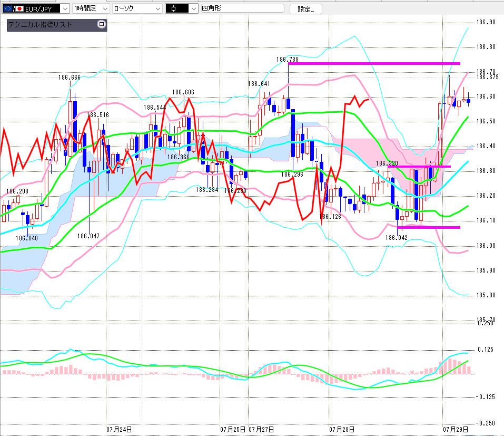Click the 四角形 shape field
504x436 pixels.
tap(242, 8)
